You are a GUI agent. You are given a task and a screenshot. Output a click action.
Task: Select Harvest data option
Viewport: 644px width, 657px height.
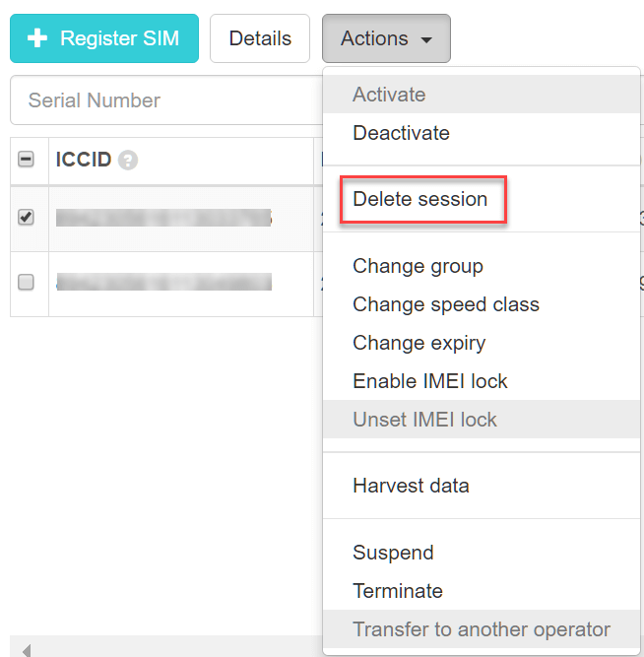(x=411, y=486)
